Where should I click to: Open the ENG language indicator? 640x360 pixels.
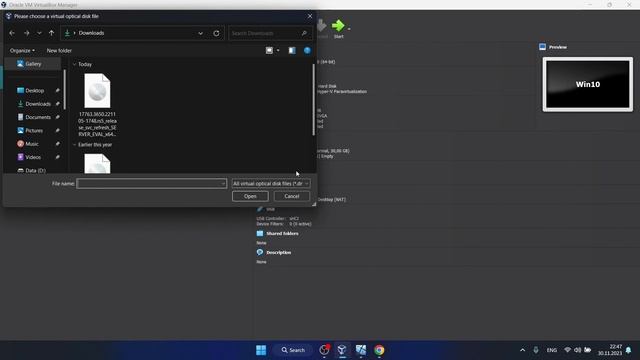[552, 350]
